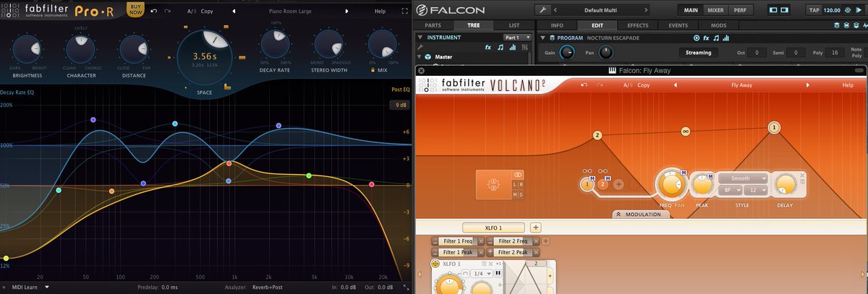This screenshot has height=294, width=868.
Task: Open the EVENTS tab in Falcon
Action: 678,25
